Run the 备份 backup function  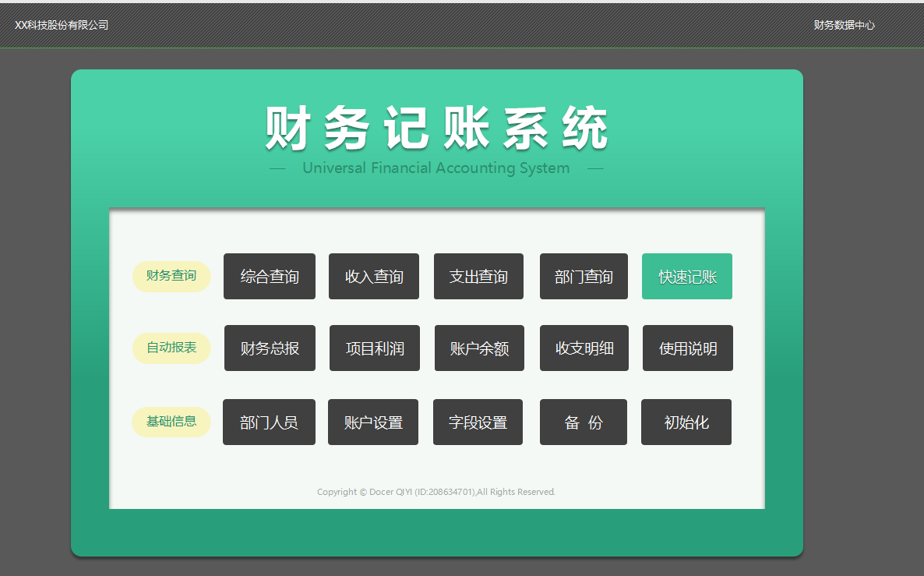(x=583, y=422)
